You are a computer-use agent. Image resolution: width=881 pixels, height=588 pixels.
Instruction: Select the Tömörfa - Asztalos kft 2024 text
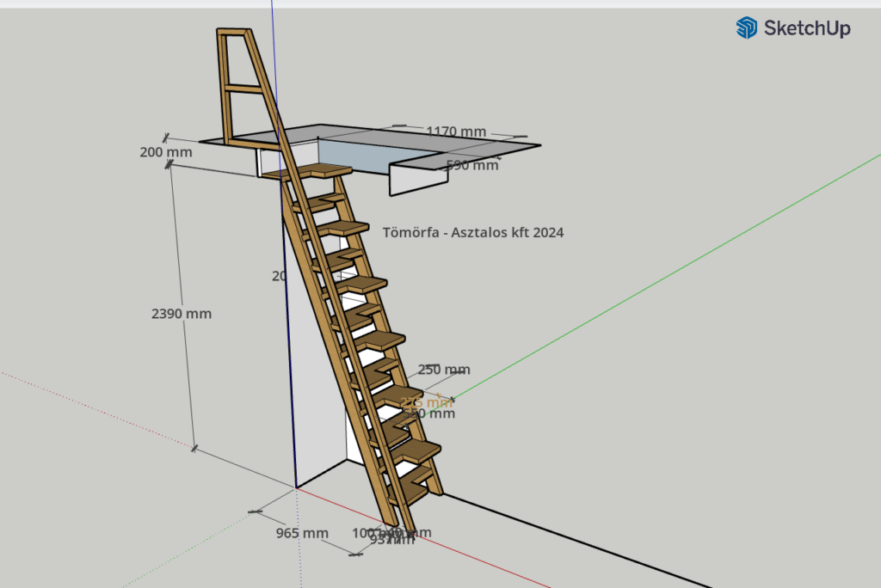[x=473, y=232]
